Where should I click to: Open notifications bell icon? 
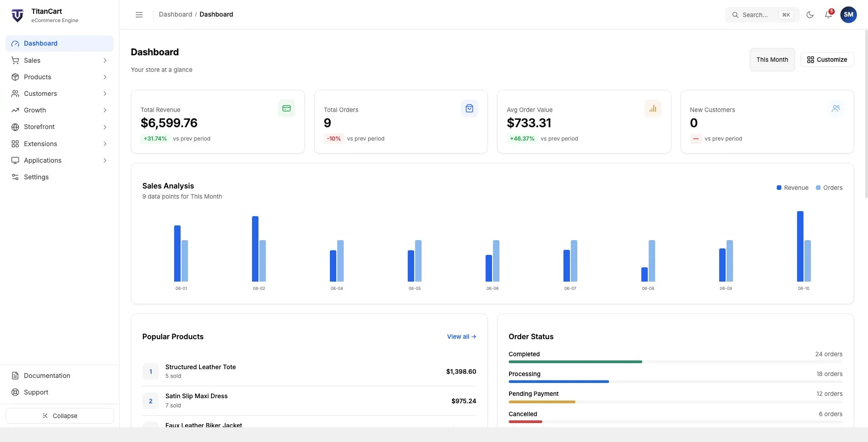pyautogui.click(x=828, y=15)
